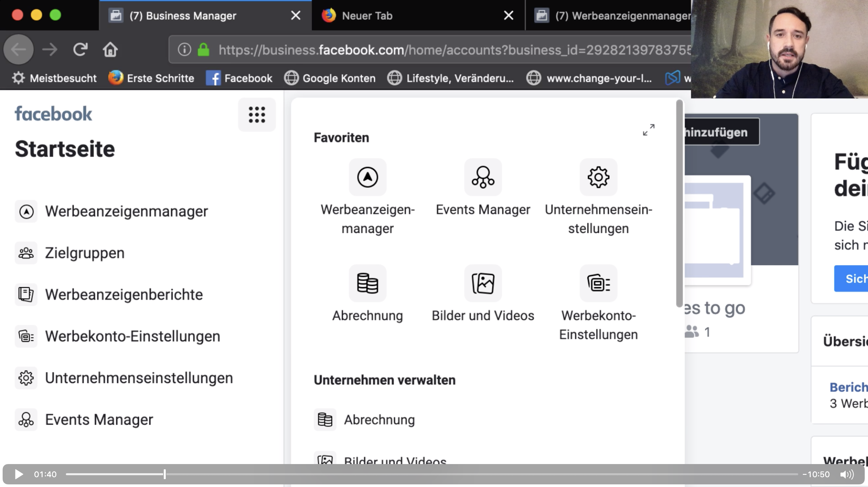
Task: Open Erste Schritte bookmark
Action: coord(151,78)
